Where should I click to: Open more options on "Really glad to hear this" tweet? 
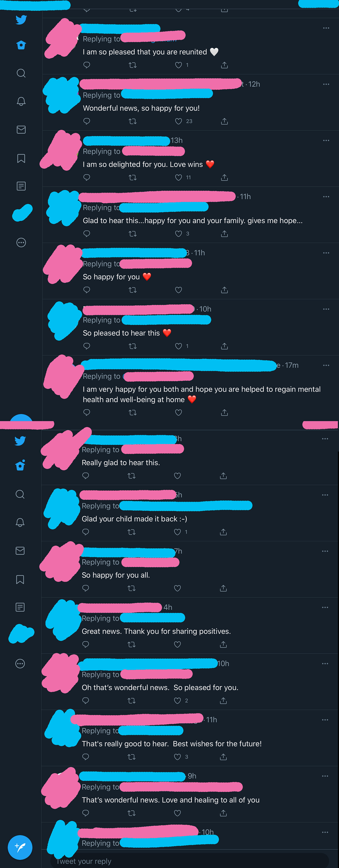point(325,439)
